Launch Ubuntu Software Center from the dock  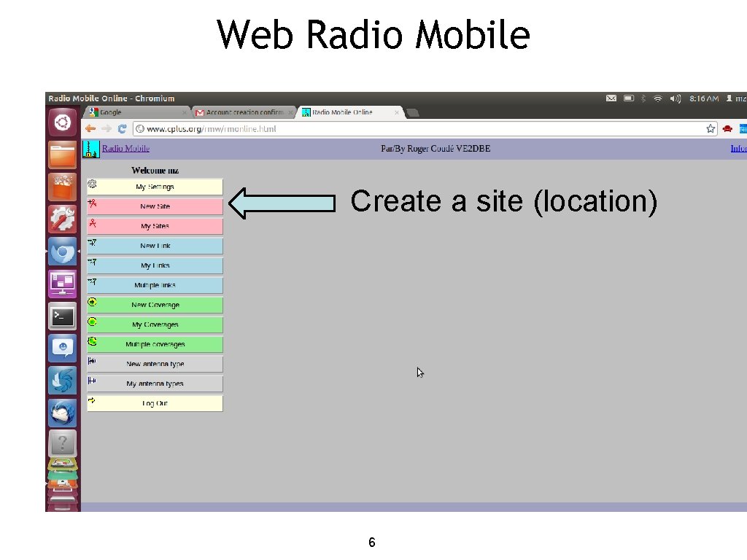coord(63,187)
